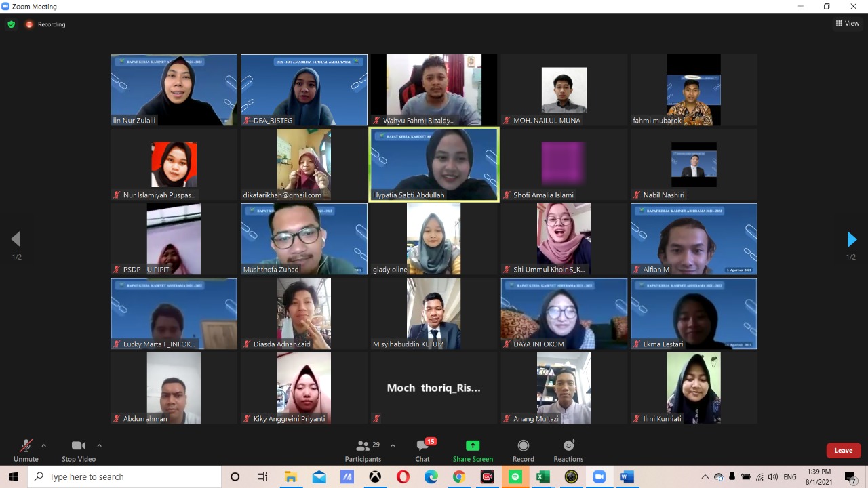Expand video options arrow beside Stop Video
868x488 pixels.
[x=100, y=446]
